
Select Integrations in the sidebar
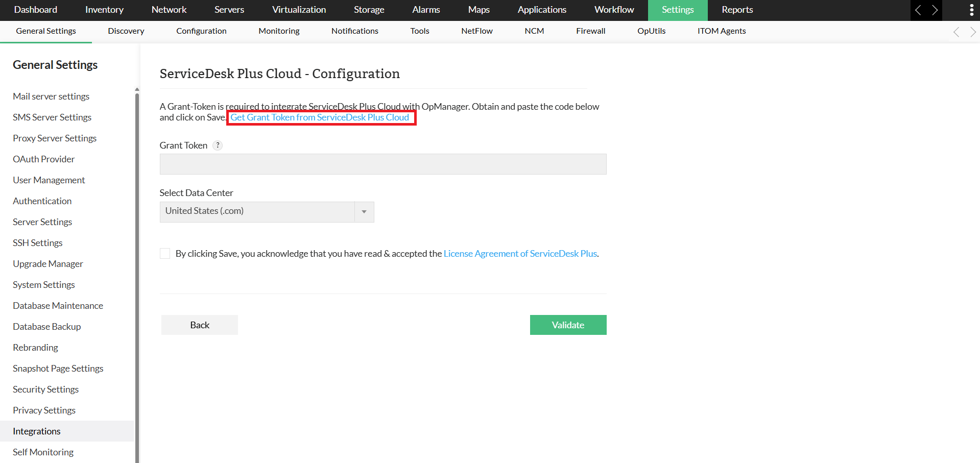click(x=67, y=431)
